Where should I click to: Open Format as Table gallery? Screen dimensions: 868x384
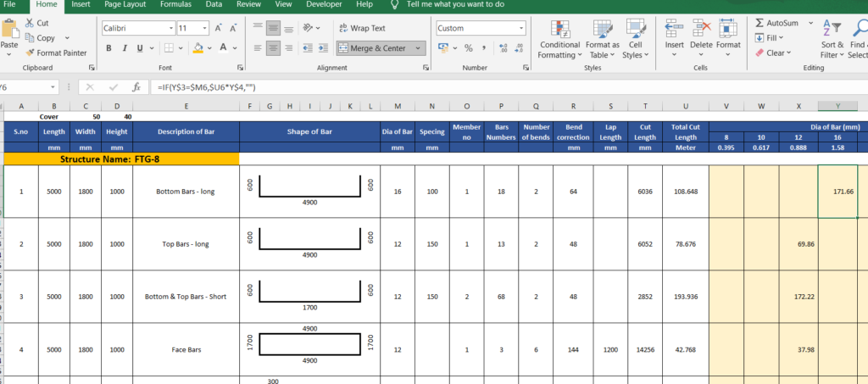point(603,39)
